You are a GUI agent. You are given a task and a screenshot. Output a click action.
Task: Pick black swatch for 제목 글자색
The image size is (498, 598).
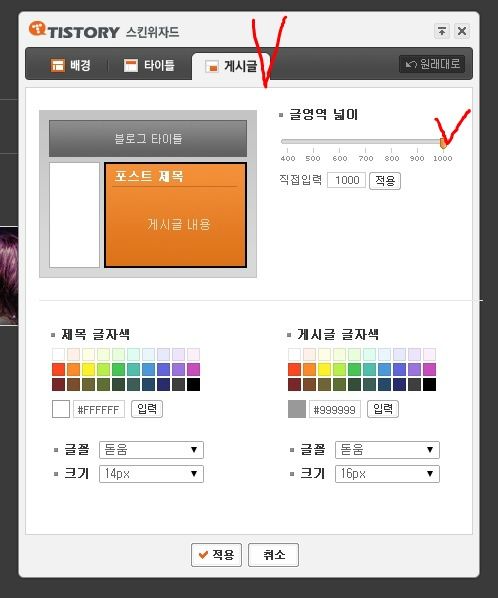(x=193, y=384)
